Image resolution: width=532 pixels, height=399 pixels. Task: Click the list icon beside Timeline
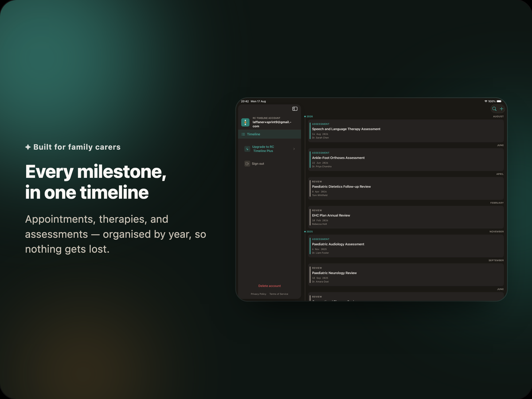(x=243, y=134)
